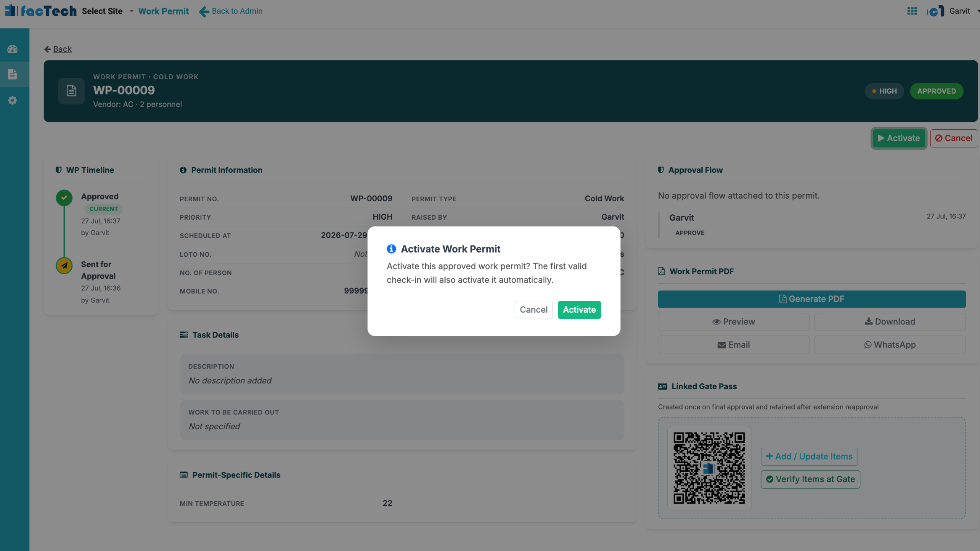Click the page-level Activate button with play icon
Image resolution: width=980 pixels, height=551 pixels.
click(899, 138)
